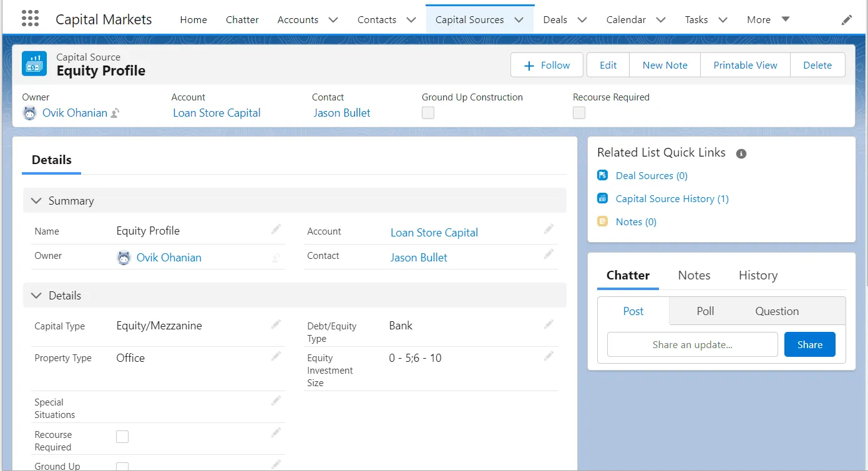This screenshot has height=471, width=868.
Task: Click the New Note button
Action: tap(665, 65)
